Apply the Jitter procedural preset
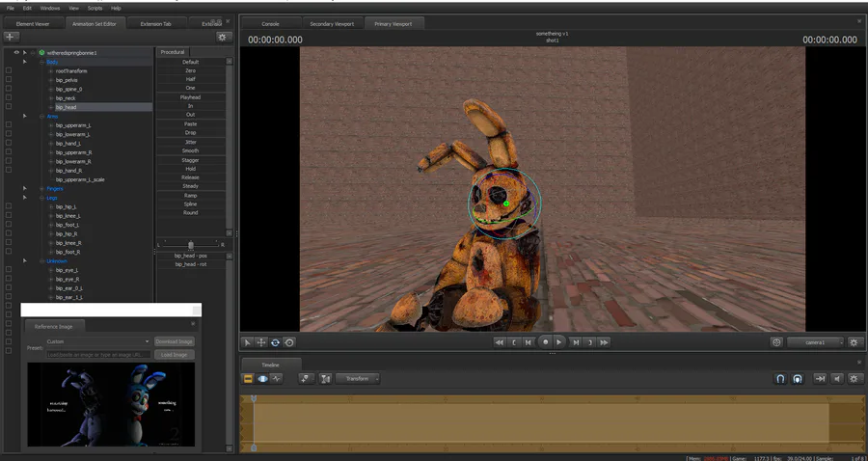This screenshot has height=461, width=868. [x=190, y=142]
